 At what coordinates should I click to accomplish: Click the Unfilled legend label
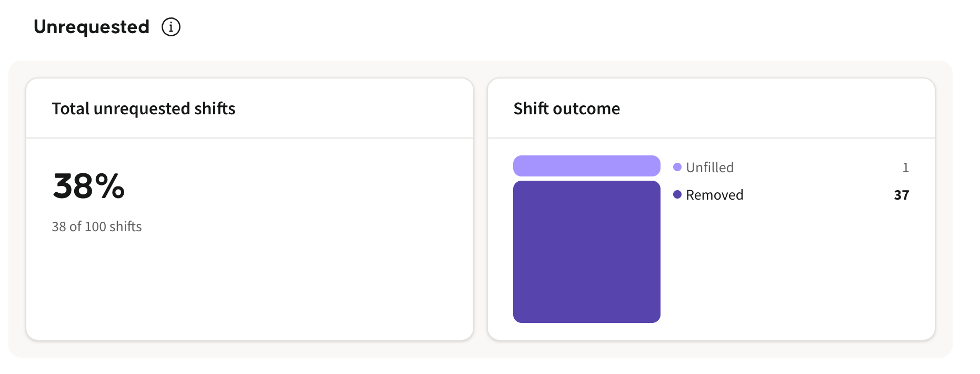pos(709,168)
